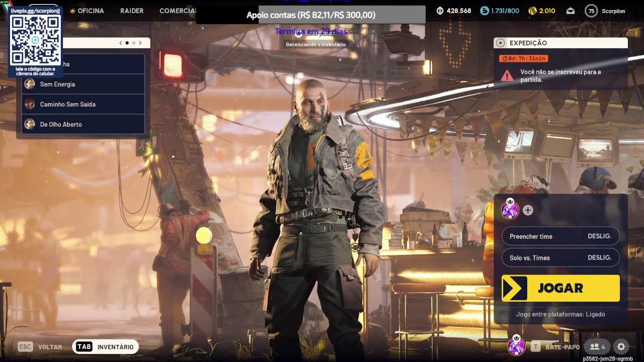Go to previous quest page arrow
644x362 pixels.
(x=121, y=43)
